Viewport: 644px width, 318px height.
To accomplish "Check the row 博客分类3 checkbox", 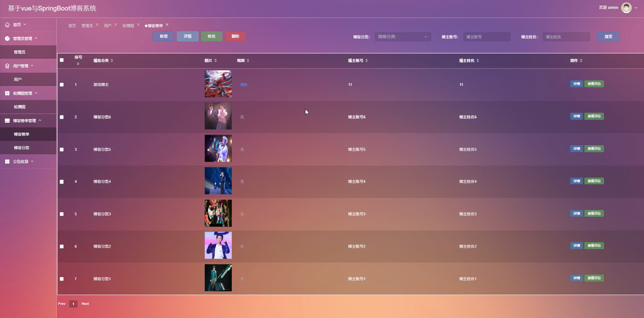I will pyautogui.click(x=62, y=214).
